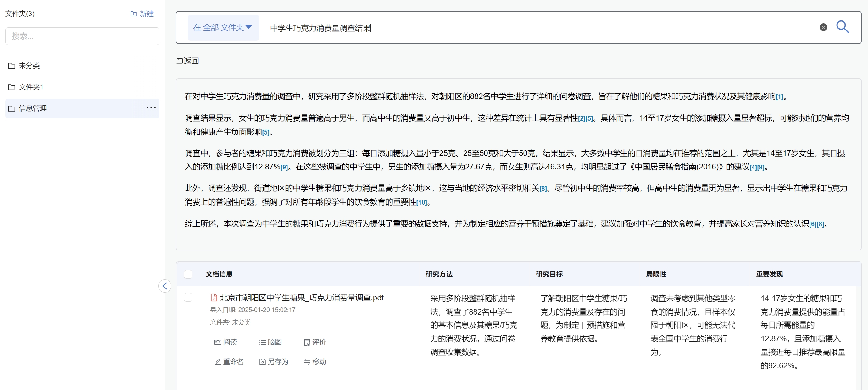Click the 局限性 column header

click(656, 274)
